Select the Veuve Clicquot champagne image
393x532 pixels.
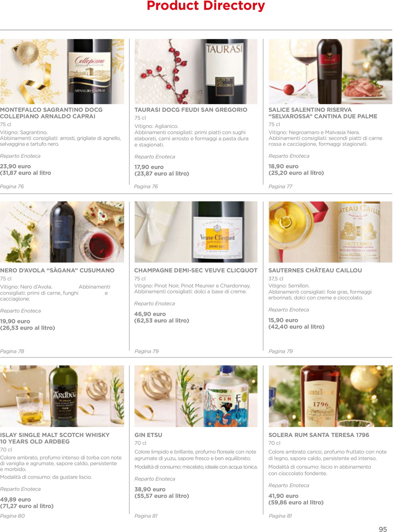(196, 232)
